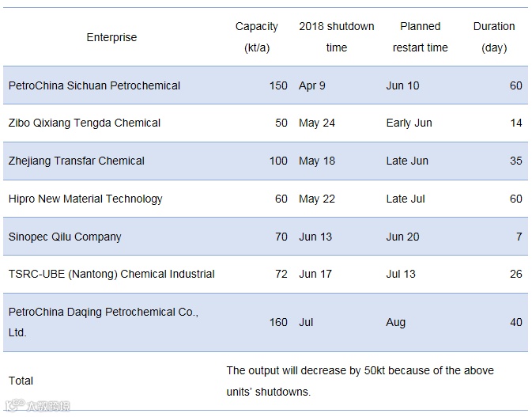Select the Late Jul restart time cell
Viewport: 532px width, 417px height.
tap(406, 199)
